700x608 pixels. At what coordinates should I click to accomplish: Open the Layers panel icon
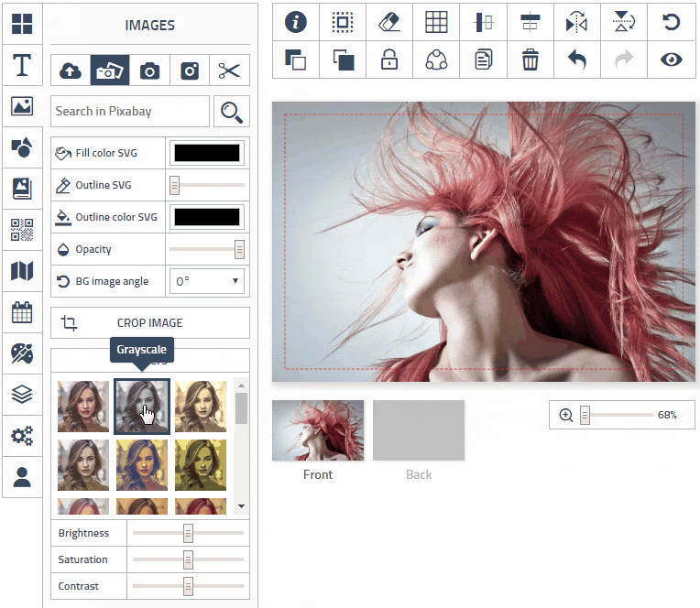(22, 395)
